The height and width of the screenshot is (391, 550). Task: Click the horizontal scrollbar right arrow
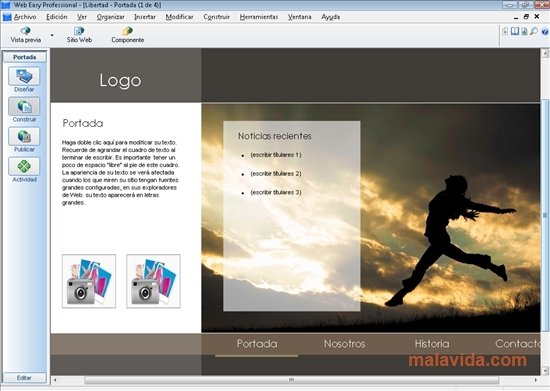pyautogui.click(x=536, y=380)
